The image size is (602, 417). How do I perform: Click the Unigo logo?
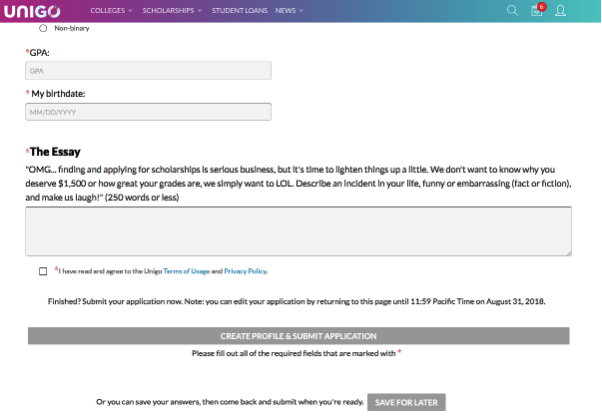(x=33, y=10)
